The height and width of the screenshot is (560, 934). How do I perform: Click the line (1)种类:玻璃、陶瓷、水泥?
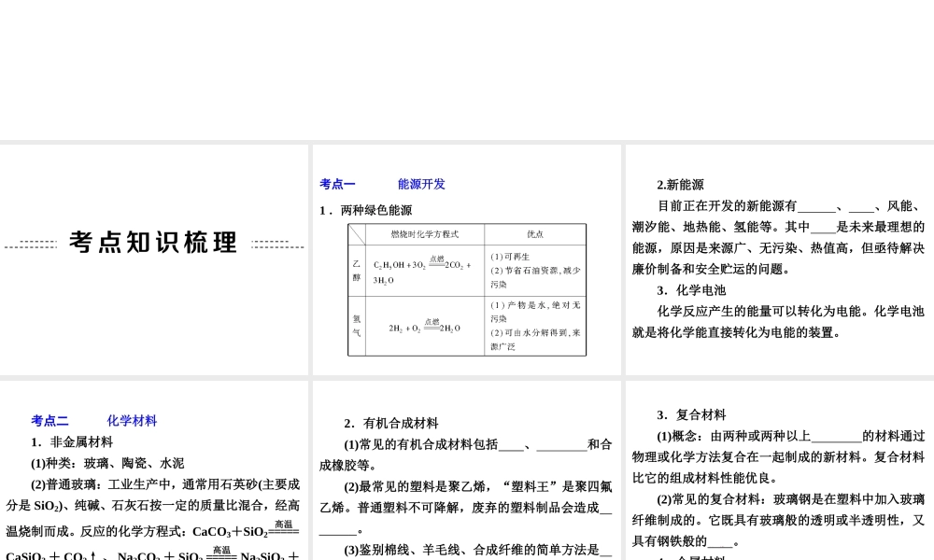[107, 463]
